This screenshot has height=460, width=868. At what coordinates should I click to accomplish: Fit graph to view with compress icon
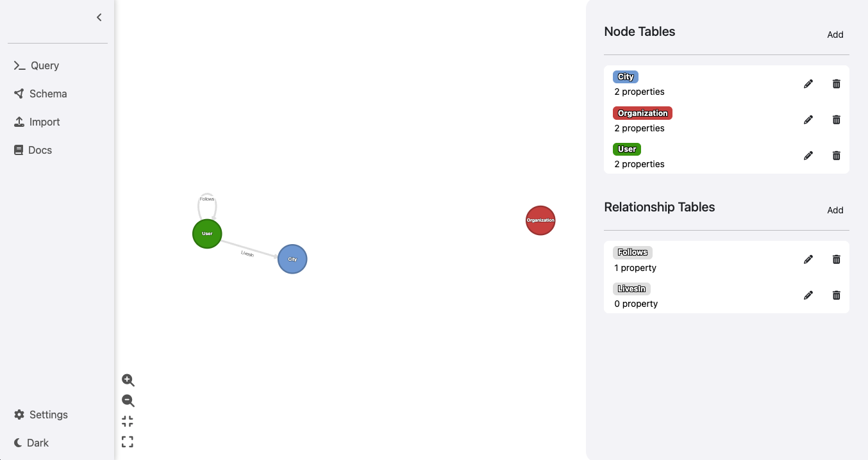[128, 422]
